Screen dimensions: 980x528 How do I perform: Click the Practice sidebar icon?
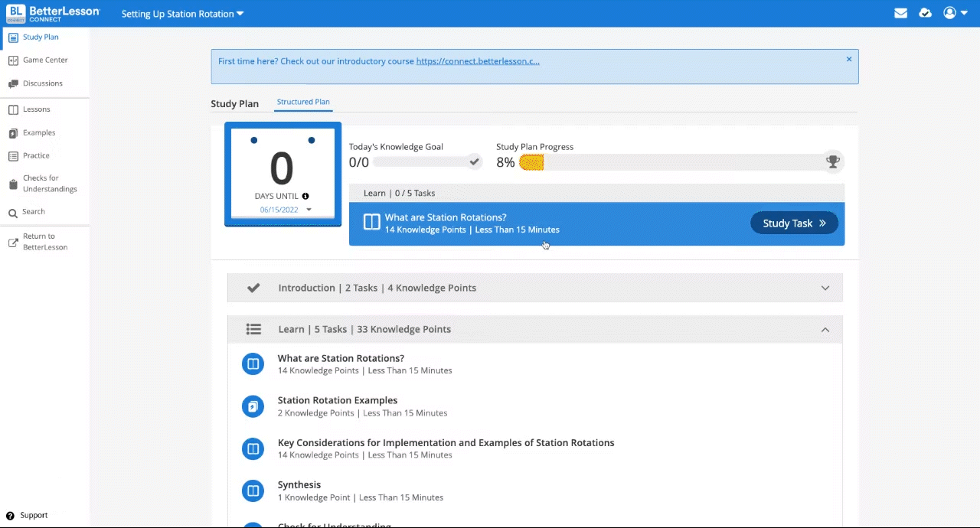click(x=13, y=156)
